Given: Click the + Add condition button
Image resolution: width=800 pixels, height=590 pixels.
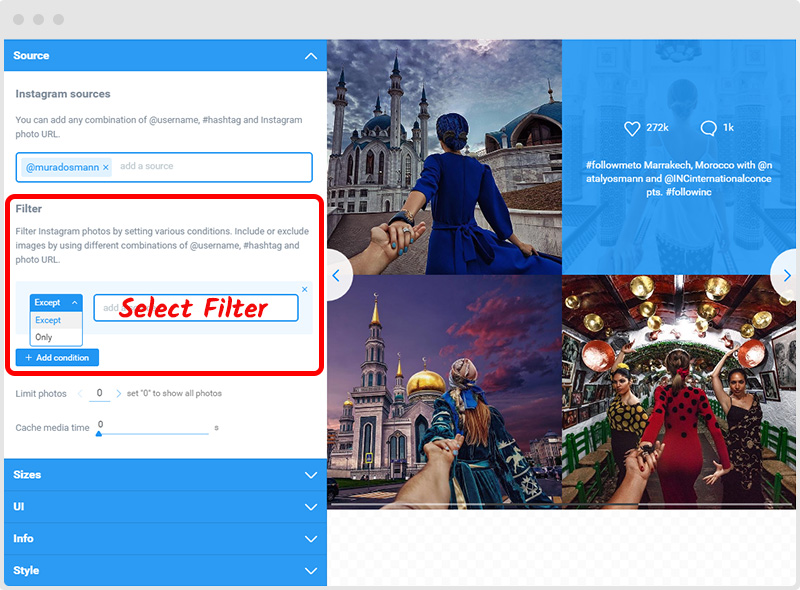Looking at the screenshot, I should pos(57,357).
